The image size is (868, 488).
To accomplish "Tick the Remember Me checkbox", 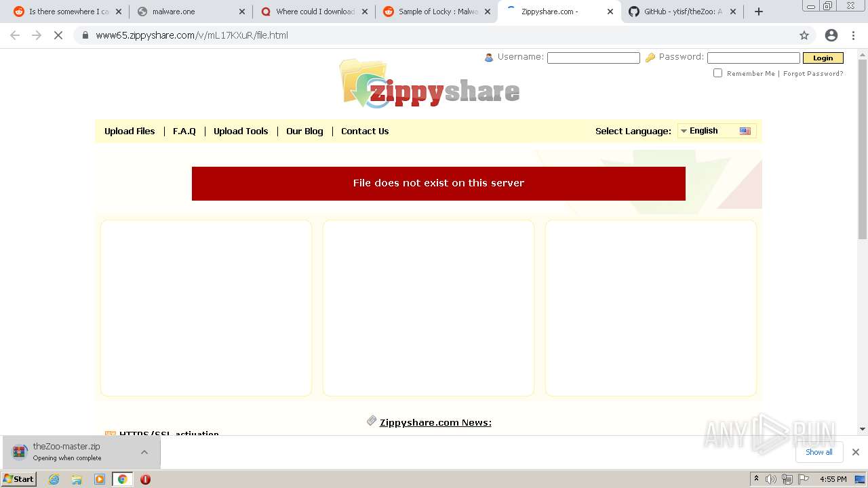I will pos(717,73).
